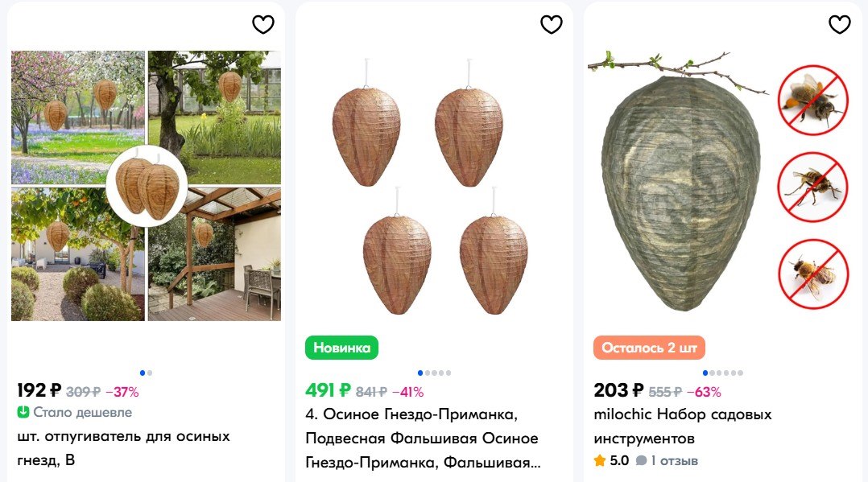This screenshot has width=868, height=482.
Task: Click the garden collage product image
Action: 147,186
